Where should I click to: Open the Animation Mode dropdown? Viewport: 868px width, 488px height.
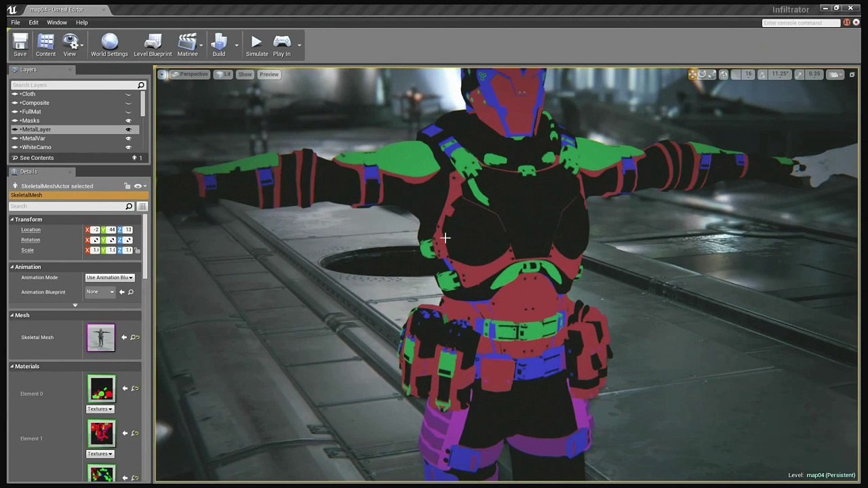(x=109, y=277)
